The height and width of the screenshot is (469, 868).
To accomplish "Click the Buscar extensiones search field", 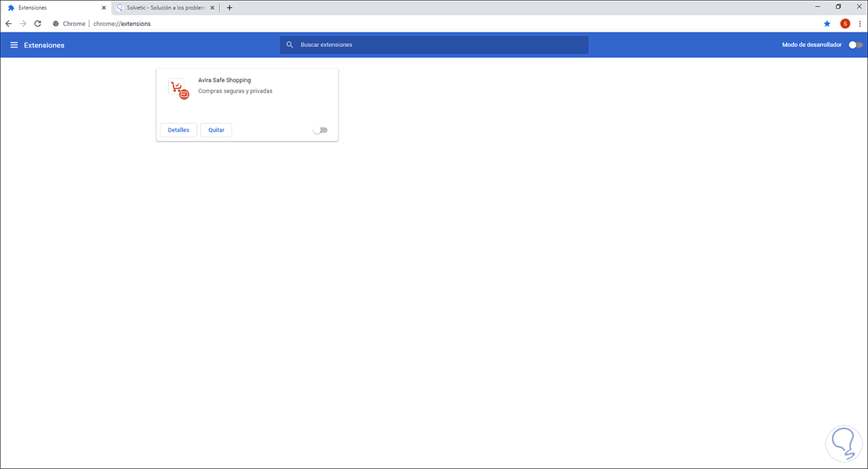I will (x=434, y=44).
